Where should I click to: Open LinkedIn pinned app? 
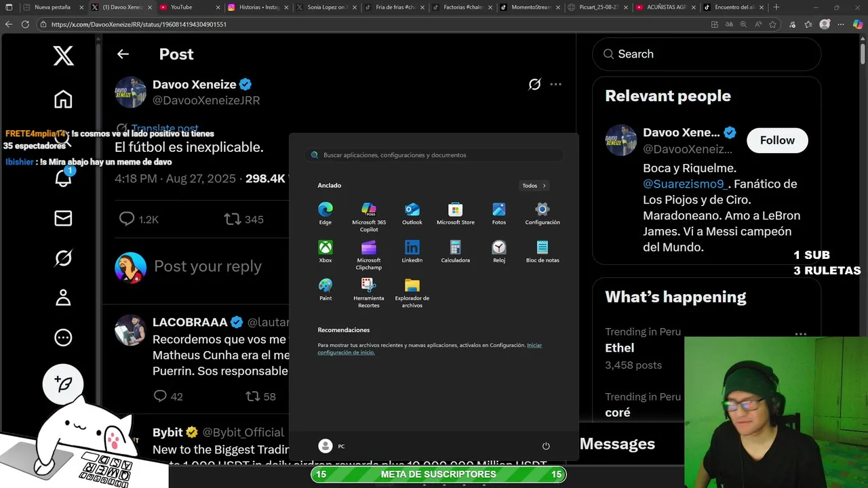(x=412, y=251)
